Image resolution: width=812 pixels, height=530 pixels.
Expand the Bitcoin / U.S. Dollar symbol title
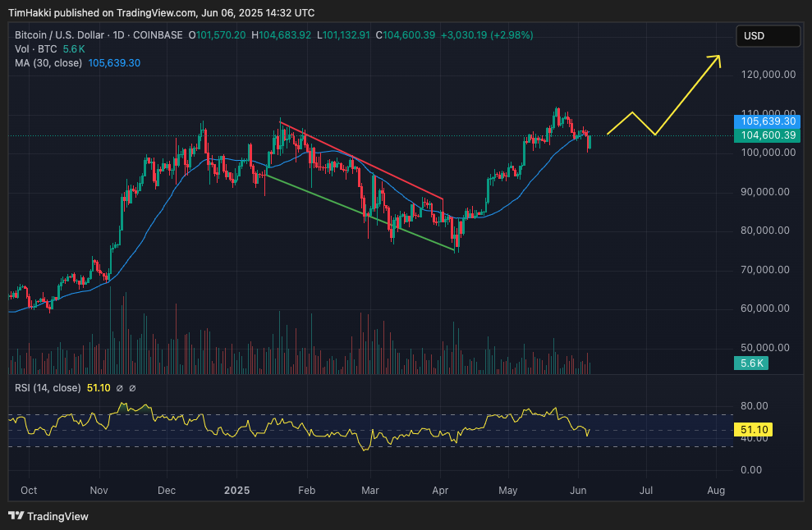[x=60, y=35]
